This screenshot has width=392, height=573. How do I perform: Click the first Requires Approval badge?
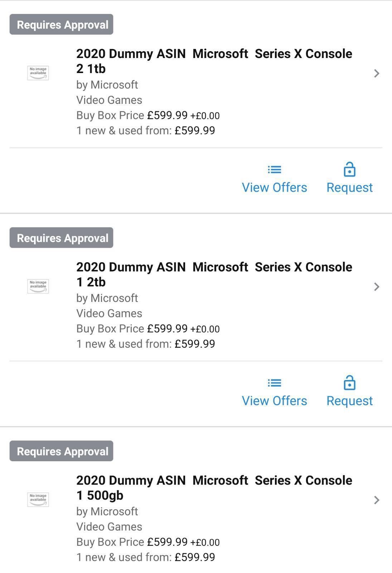(62, 25)
